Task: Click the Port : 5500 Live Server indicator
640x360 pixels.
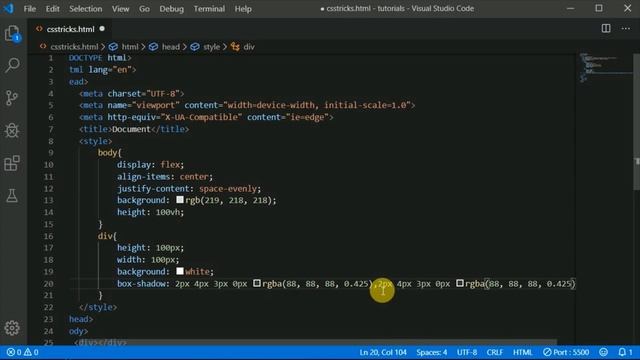Action: point(566,352)
